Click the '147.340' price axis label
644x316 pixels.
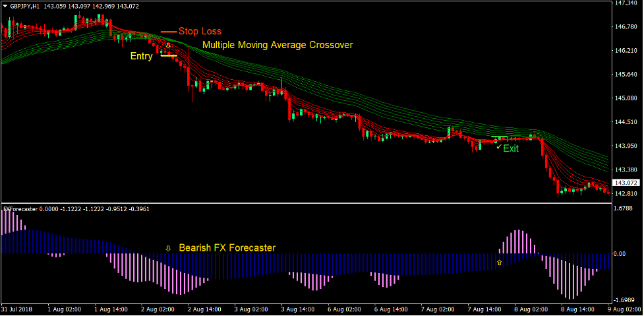tap(626, 3)
